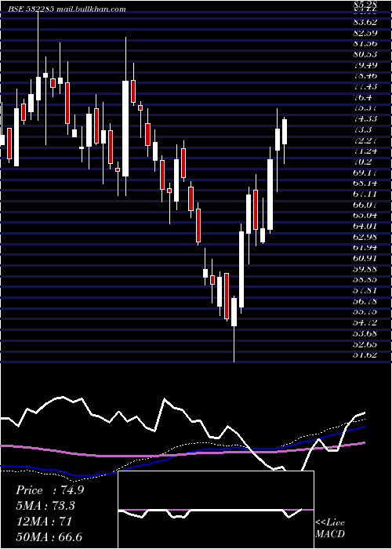
Task: Click the 68.14 price axis label
Action: pos(365,183)
